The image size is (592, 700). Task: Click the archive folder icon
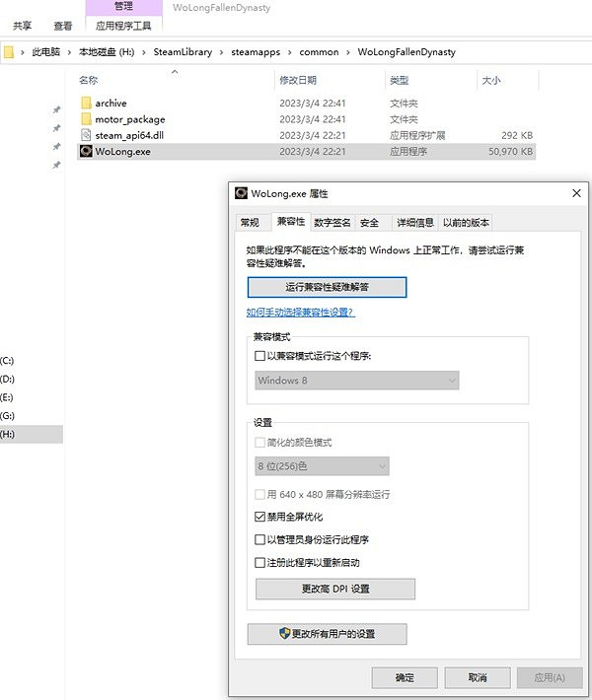point(86,104)
